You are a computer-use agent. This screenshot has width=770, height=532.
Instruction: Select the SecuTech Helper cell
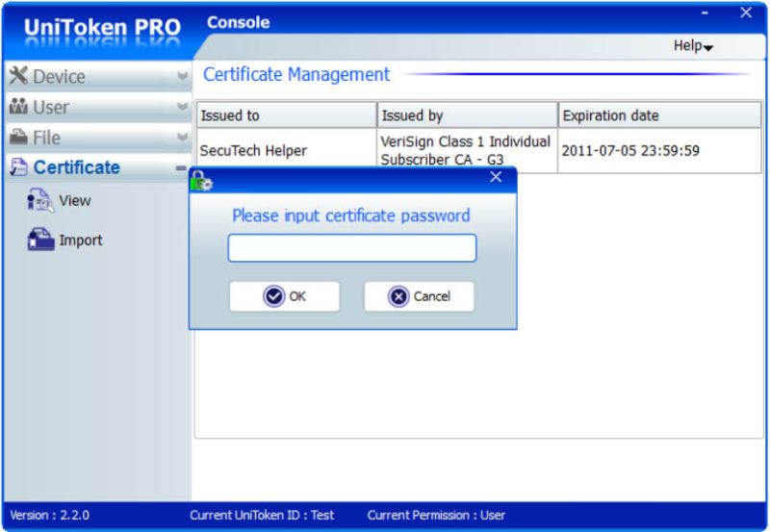[x=286, y=151]
